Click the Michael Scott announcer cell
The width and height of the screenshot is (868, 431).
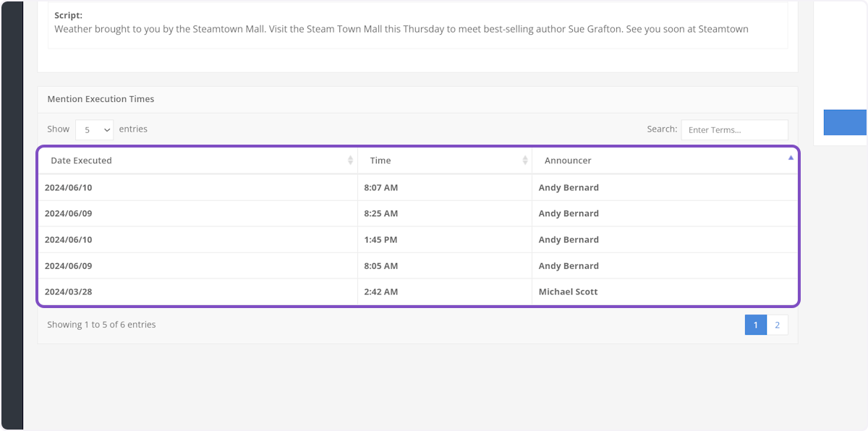pyautogui.click(x=568, y=292)
